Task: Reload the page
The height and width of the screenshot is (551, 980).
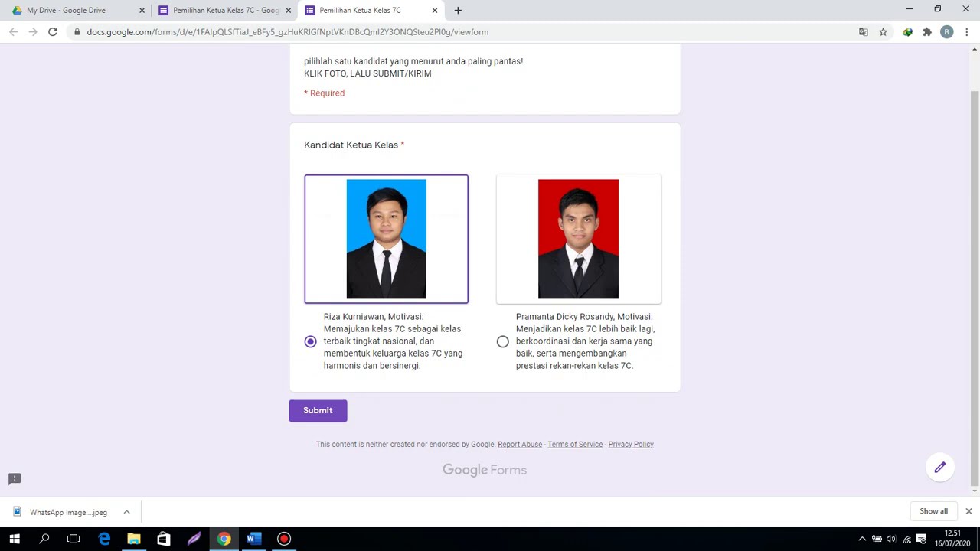Action: 53,32
